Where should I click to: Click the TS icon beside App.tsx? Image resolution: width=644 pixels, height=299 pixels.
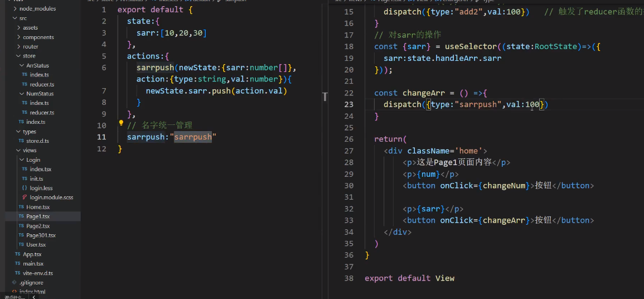tap(18, 254)
